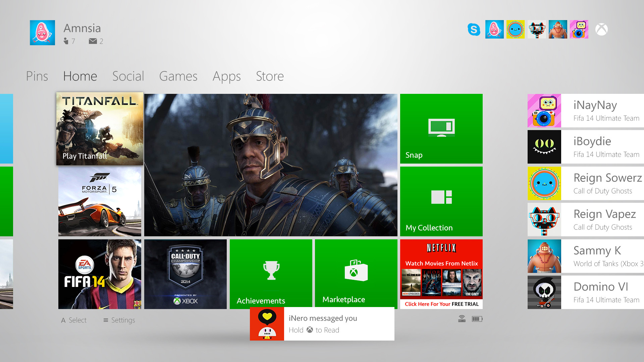Click the Marketplace shopping bag icon
The width and height of the screenshot is (644, 362).
(x=356, y=270)
